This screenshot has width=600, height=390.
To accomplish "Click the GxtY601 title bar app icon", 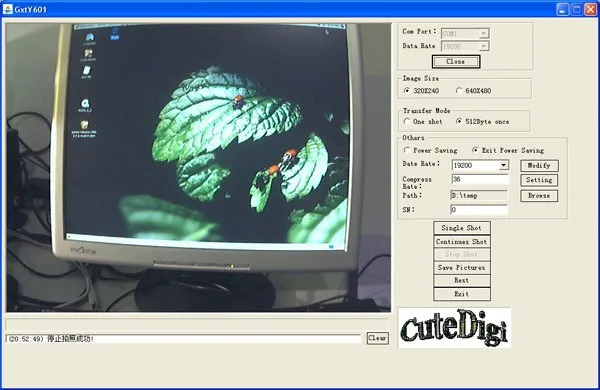I will [7, 9].
